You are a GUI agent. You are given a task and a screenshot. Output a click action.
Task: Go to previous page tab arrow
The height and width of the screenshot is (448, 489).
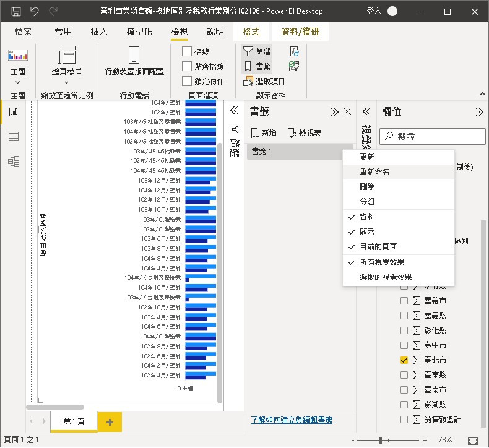tap(31, 421)
